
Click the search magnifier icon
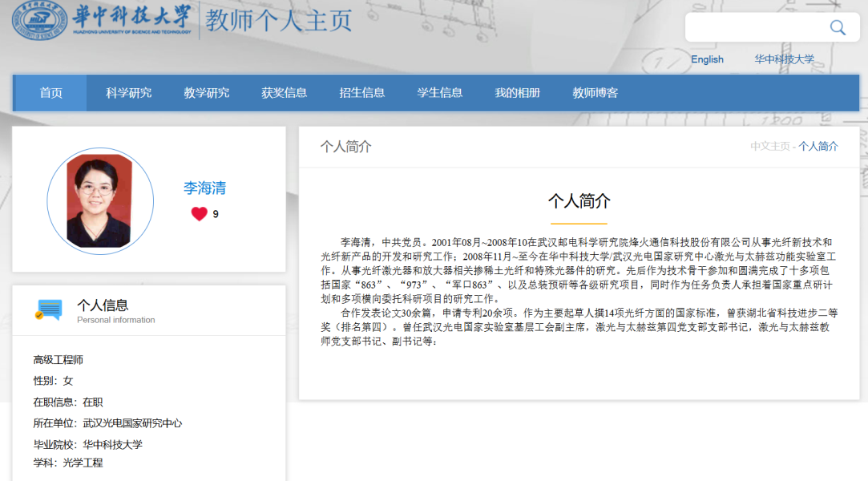(838, 28)
